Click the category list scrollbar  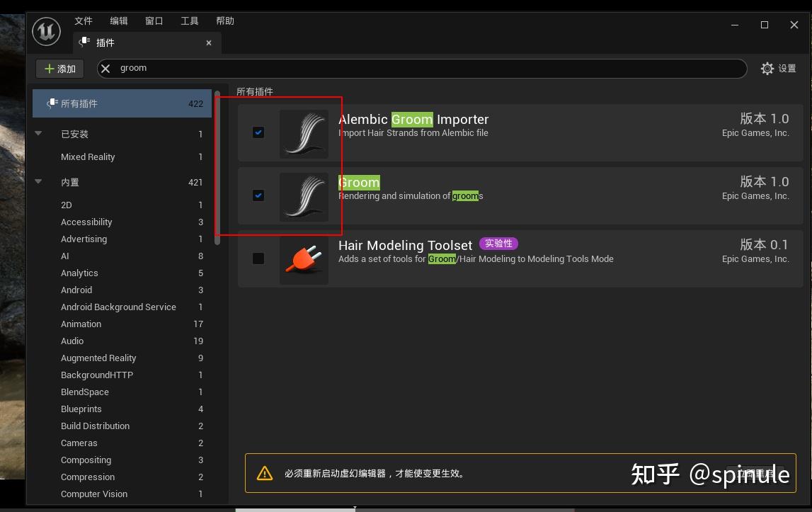click(x=217, y=167)
